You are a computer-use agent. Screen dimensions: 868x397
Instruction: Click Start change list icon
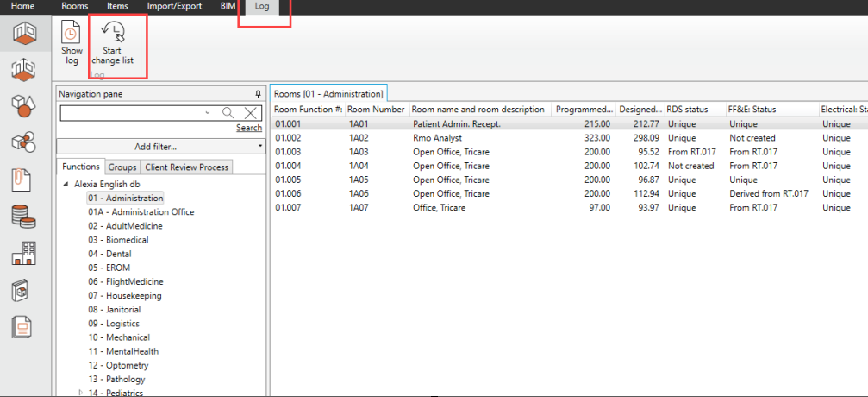point(112,33)
